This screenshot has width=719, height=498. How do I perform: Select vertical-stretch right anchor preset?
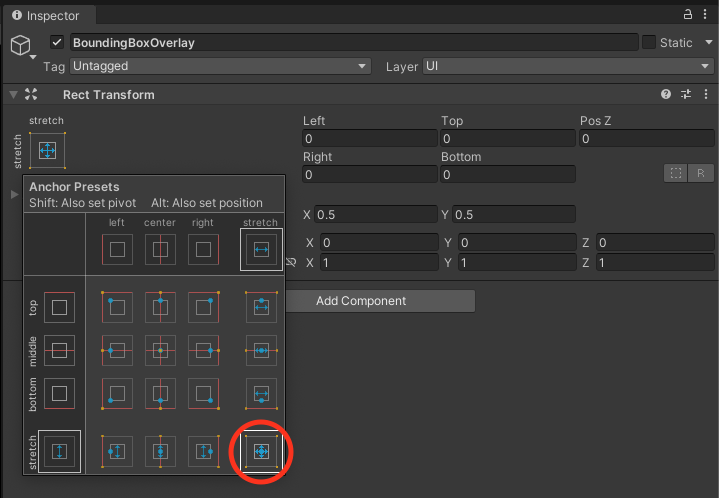click(204, 451)
